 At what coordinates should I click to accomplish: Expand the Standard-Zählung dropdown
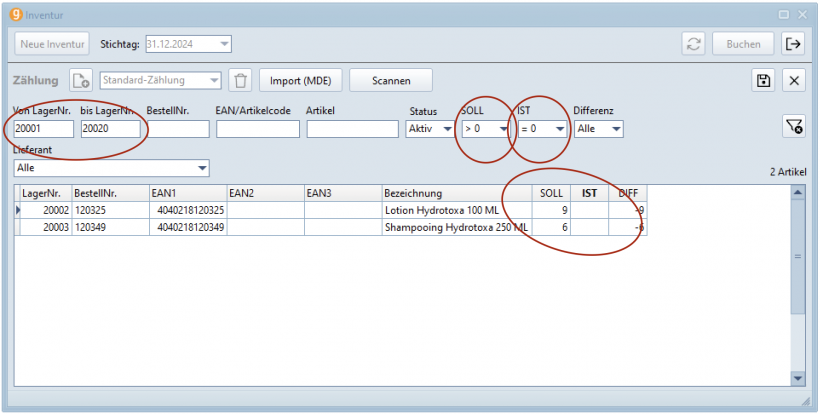(214, 81)
